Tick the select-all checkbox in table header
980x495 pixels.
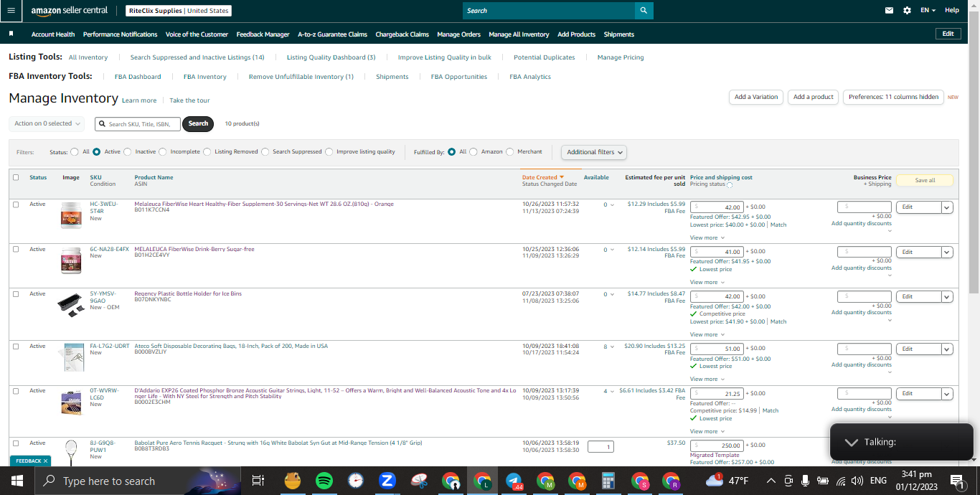coord(16,177)
